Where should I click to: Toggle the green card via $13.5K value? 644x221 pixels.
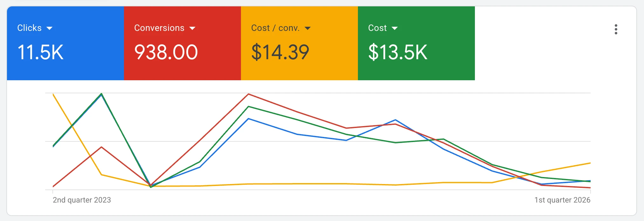click(x=398, y=52)
